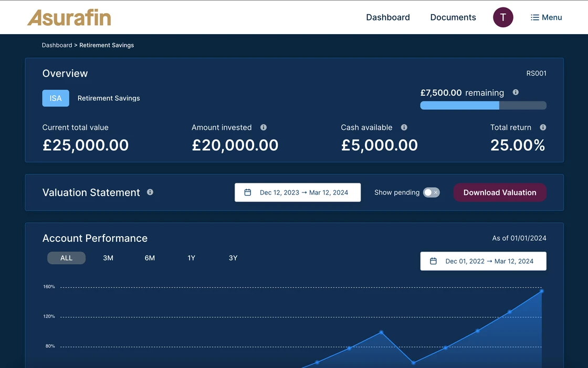Viewport: 588px width, 368px height.
Task: Click the 'As of 01/01/2024' text
Action: coord(519,238)
